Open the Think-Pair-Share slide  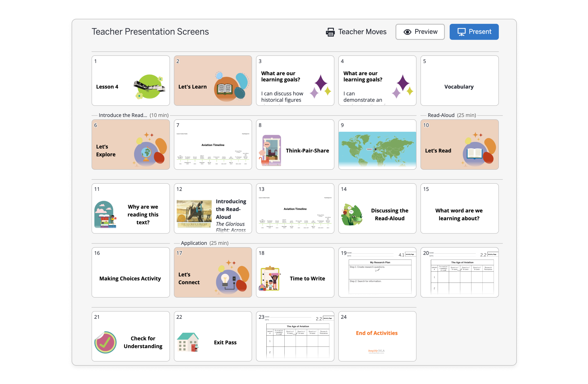pyautogui.click(x=295, y=144)
